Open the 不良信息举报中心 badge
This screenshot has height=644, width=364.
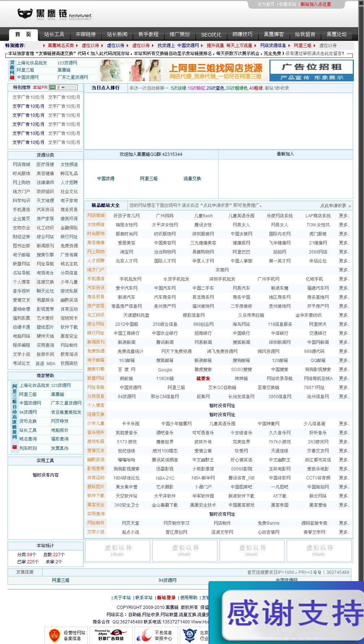tap(156, 635)
